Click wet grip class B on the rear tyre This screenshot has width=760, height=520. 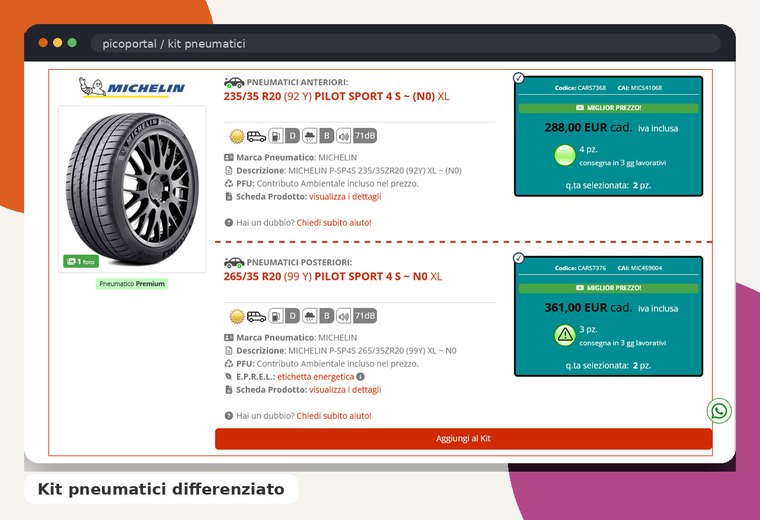[x=327, y=316]
